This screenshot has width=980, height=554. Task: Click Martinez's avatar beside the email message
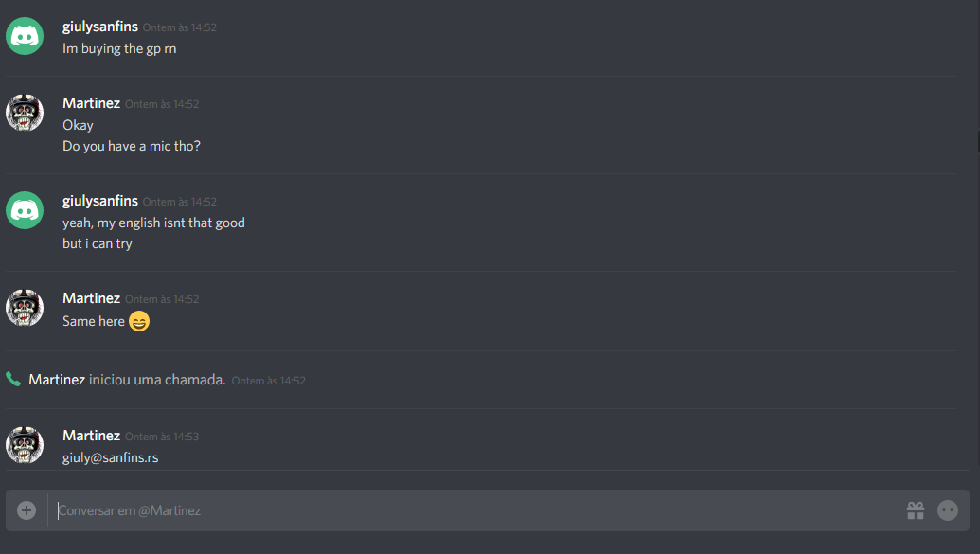point(25,444)
